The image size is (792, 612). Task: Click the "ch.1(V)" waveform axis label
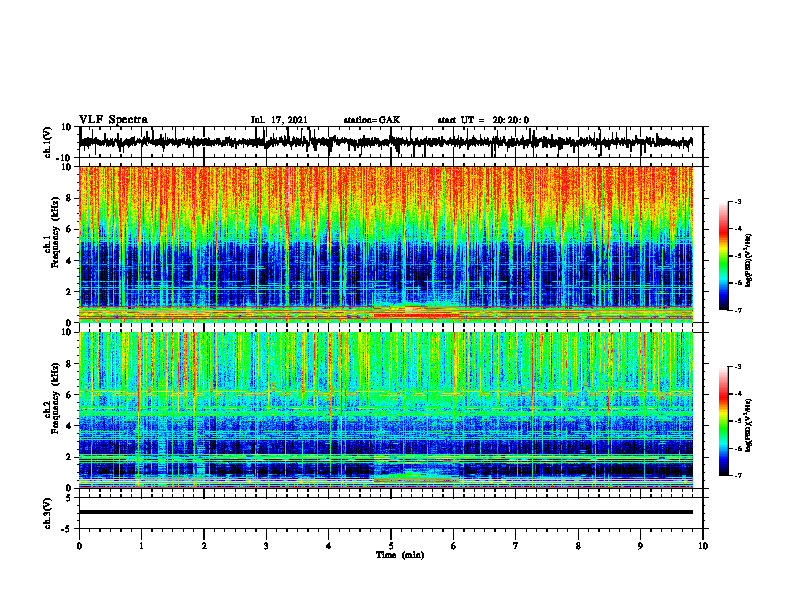pos(48,142)
